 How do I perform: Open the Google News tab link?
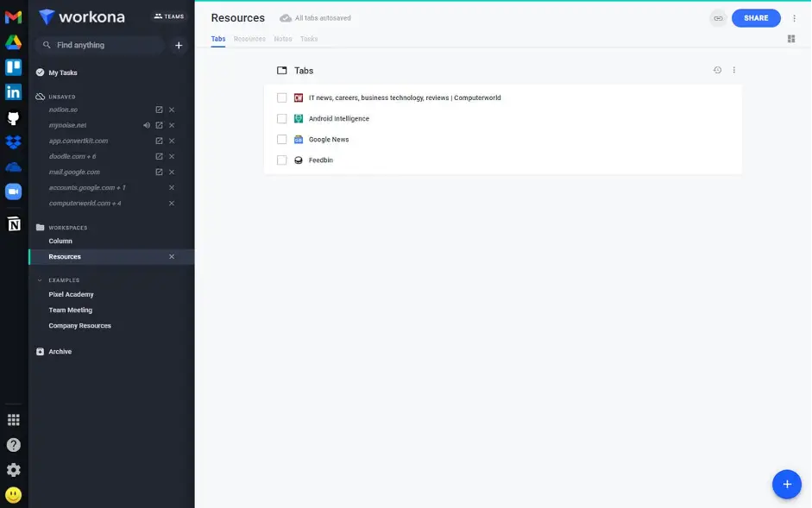coord(329,140)
